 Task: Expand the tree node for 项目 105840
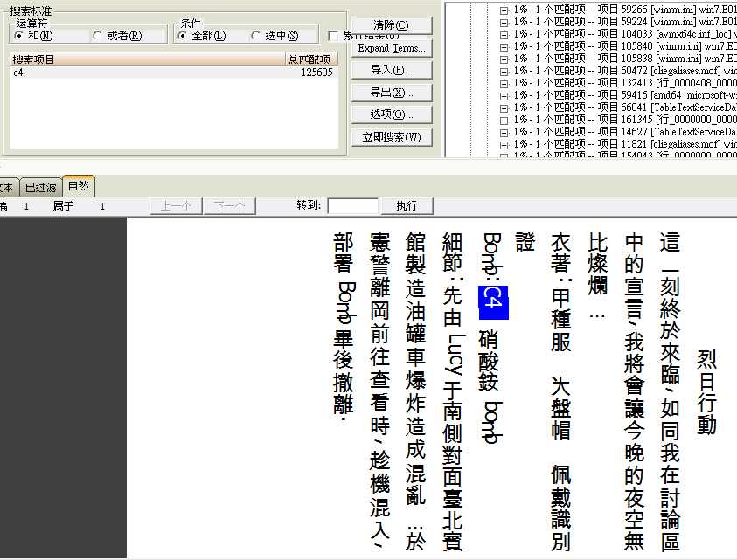pyautogui.click(x=504, y=46)
